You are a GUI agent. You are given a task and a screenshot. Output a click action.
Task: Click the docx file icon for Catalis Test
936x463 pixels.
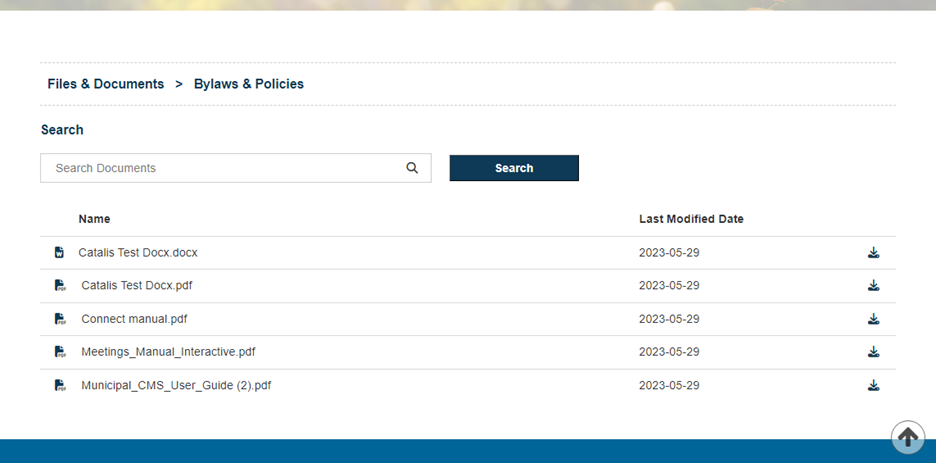(x=59, y=253)
